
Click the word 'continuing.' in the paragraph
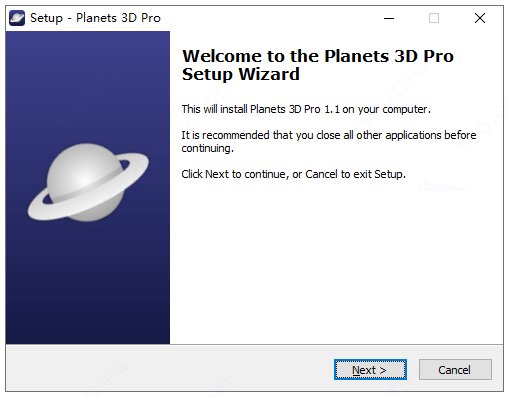(207, 148)
